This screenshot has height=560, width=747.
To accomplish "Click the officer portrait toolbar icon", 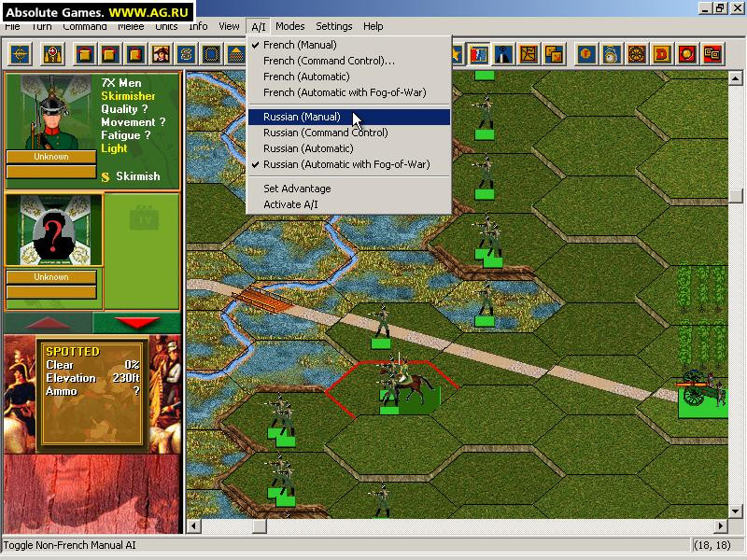I will (x=161, y=54).
